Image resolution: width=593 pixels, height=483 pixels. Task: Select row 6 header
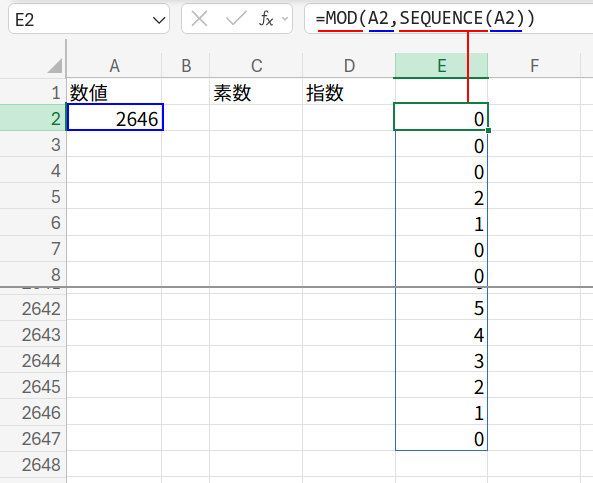tap(33, 222)
